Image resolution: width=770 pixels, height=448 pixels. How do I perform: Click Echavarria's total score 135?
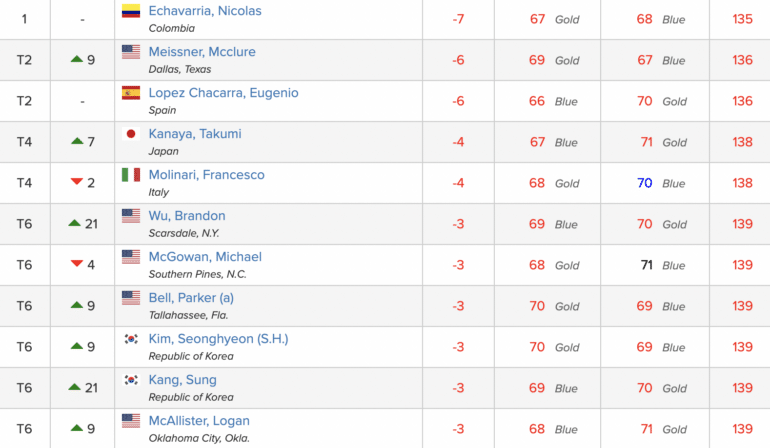(x=742, y=19)
